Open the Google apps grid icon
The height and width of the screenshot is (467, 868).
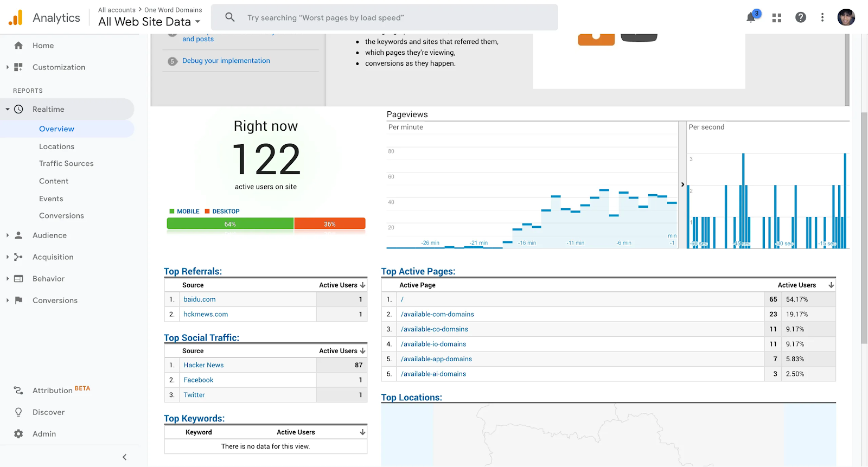pyautogui.click(x=777, y=17)
